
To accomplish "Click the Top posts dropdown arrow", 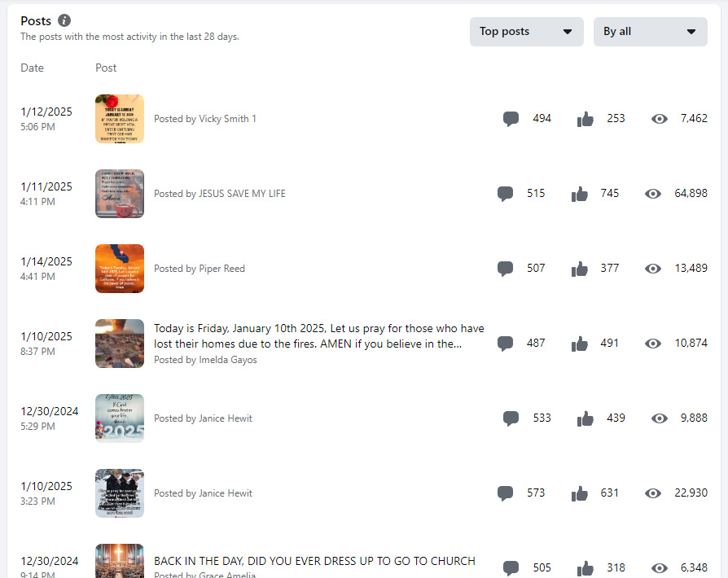I will tap(568, 32).
